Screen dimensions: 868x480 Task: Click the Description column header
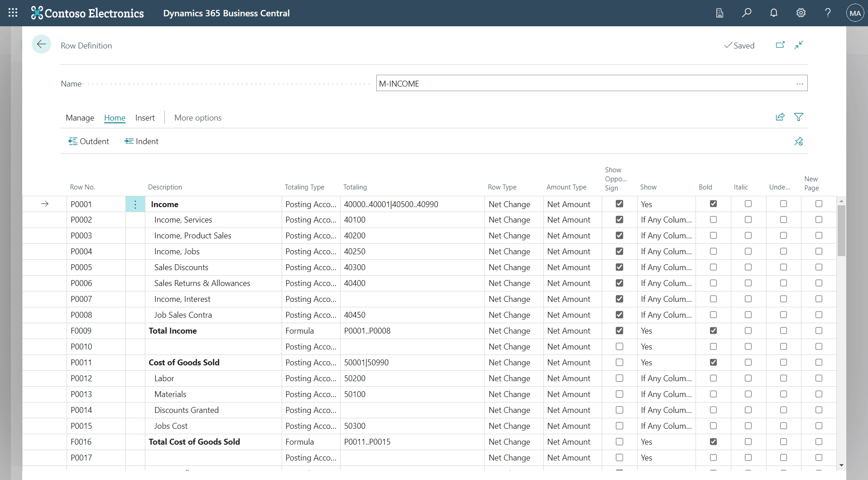click(165, 187)
